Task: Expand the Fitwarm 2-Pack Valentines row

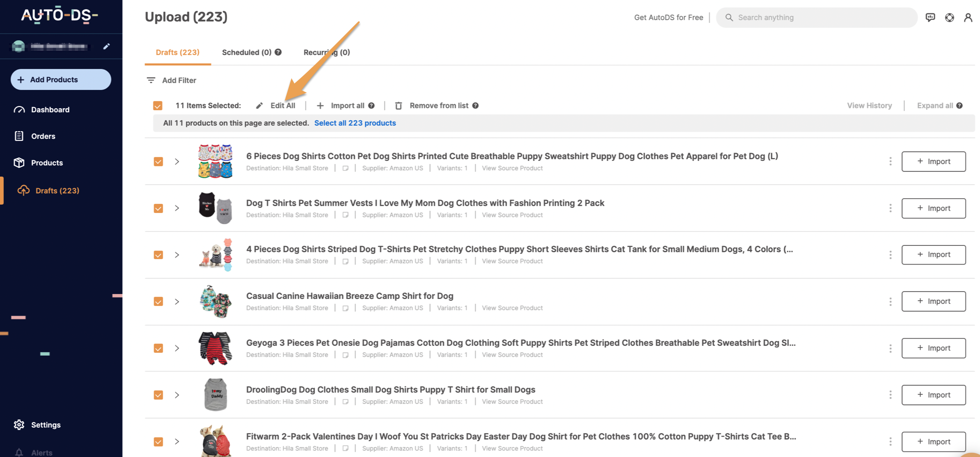Action: coord(177,441)
